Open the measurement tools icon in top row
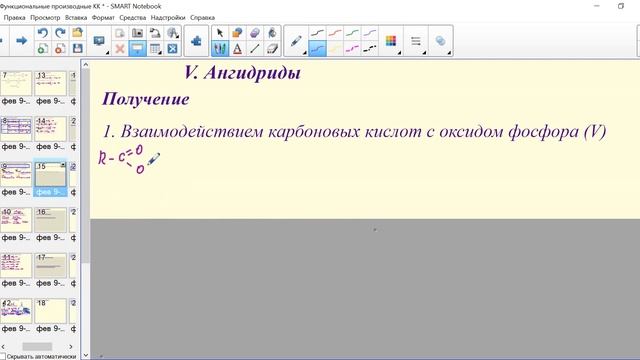640x360 pixels. (172, 33)
